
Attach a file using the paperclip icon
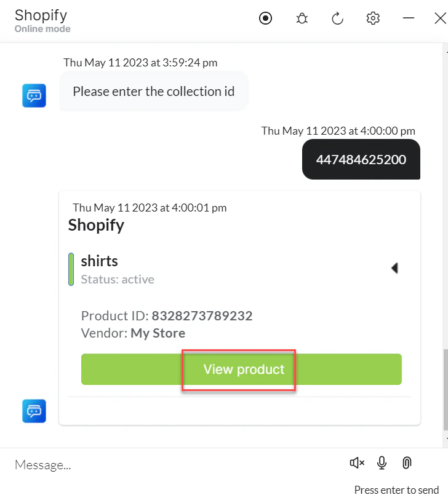pyautogui.click(x=407, y=463)
